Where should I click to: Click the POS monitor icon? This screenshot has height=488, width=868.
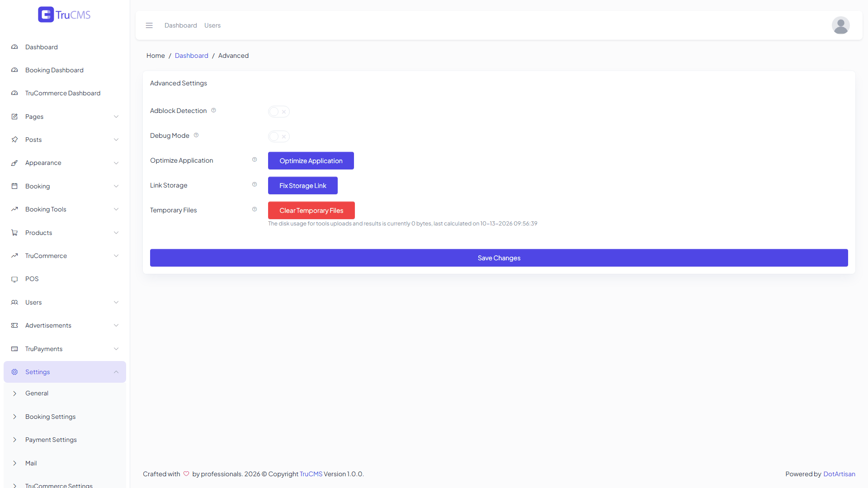[x=14, y=279]
